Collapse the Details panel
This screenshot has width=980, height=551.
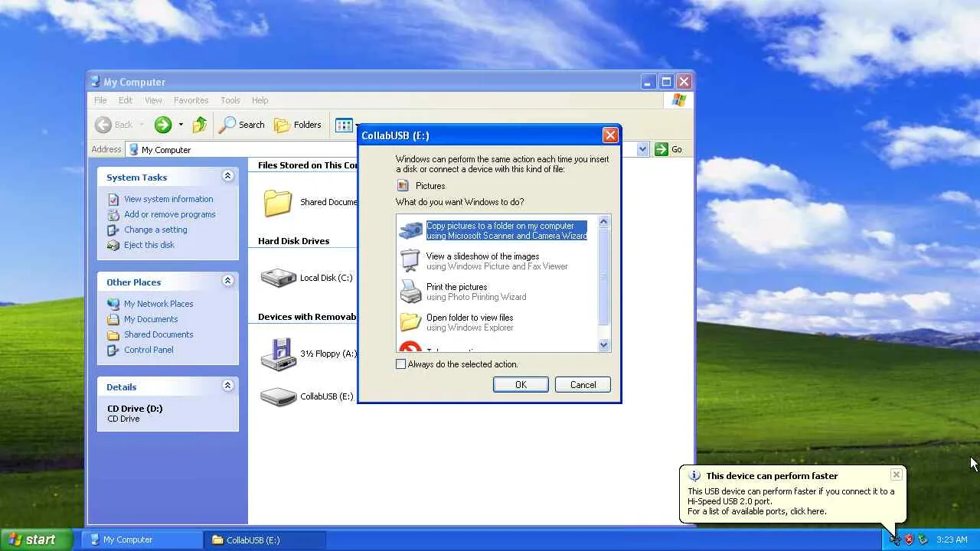[227, 386]
